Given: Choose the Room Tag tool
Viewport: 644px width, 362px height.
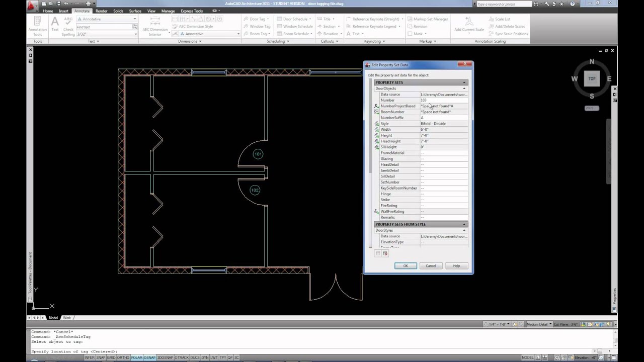Looking at the screenshot, I should pyautogui.click(x=257, y=34).
